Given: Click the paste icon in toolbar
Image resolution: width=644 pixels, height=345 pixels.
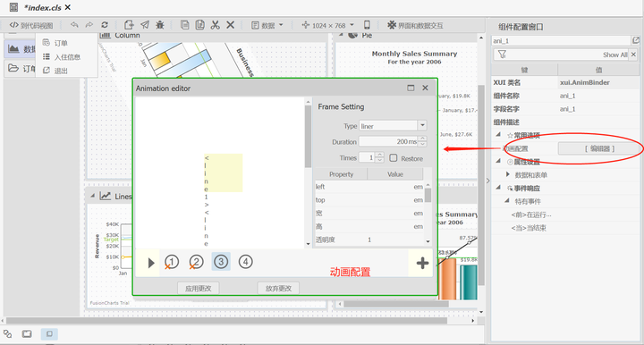Looking at the screenshot, I should click(200, 25).
